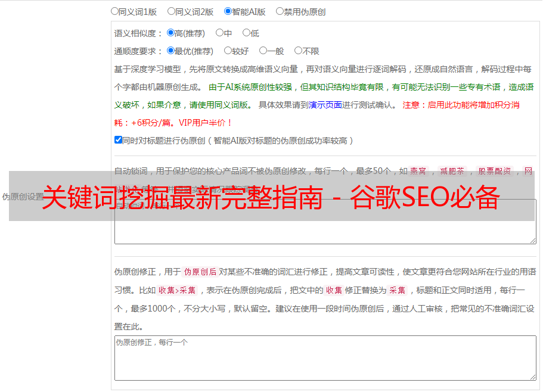543x392 pixels.
Task: Click the 伪原创后 highlighted tag
Action: pos(200,272)
